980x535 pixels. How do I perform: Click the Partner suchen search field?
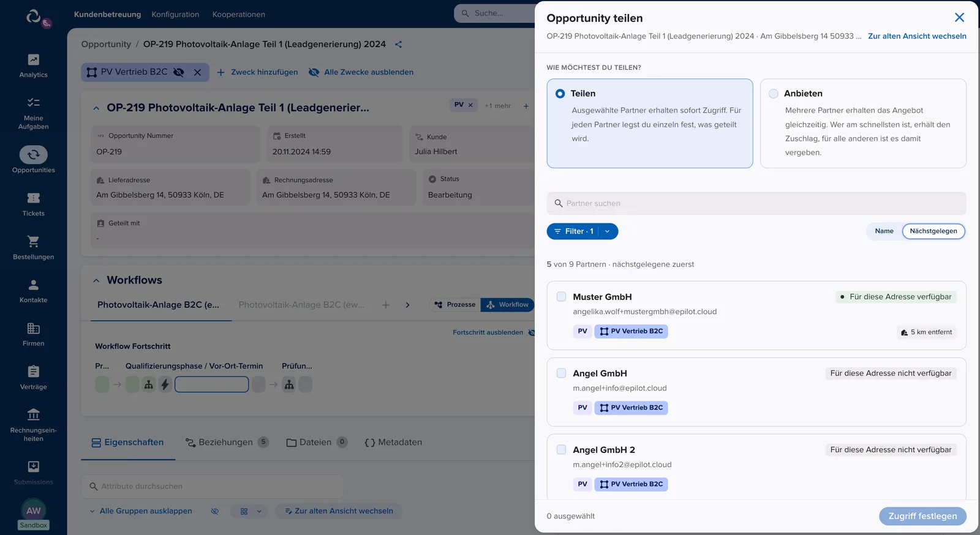[x=756, y=203]
